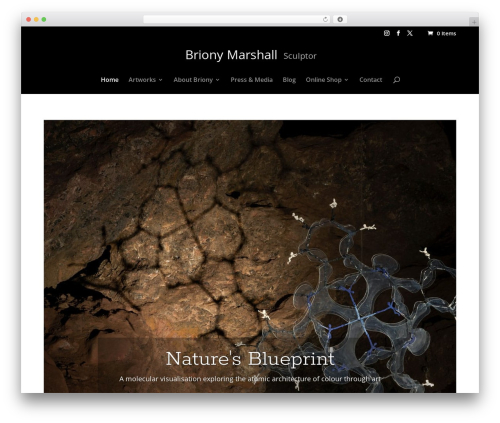Click the search magnifier in navigation

point(396,80)
